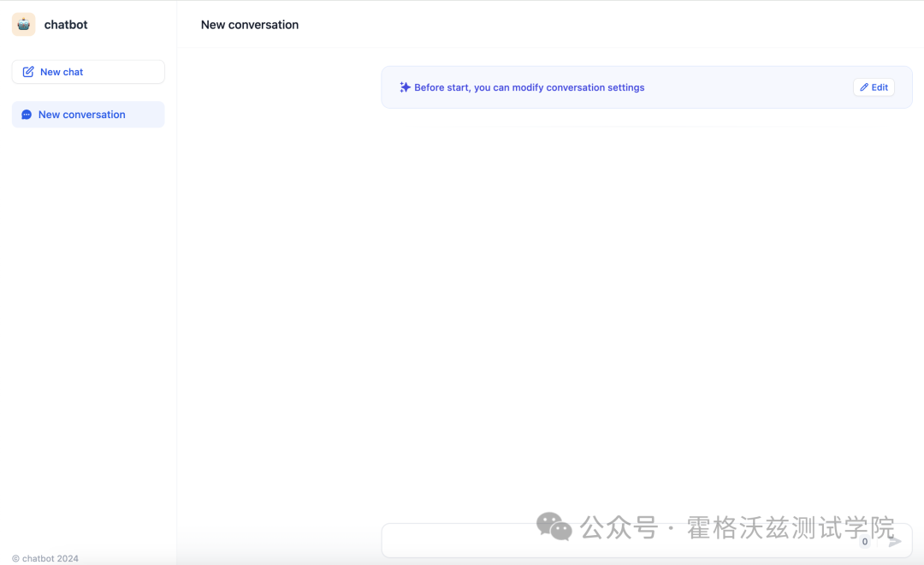Select the New conversation sidebar item

(x=88, y=115)
